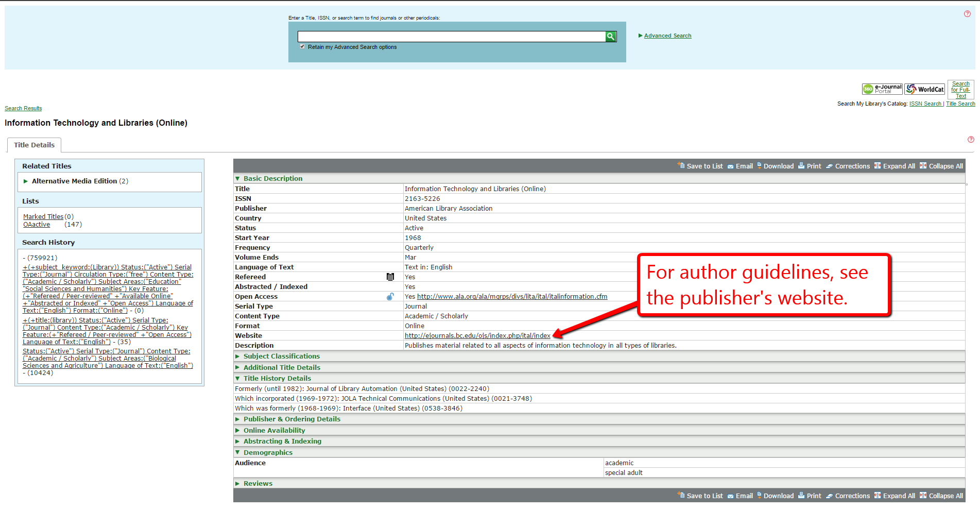Screen dimensions: 980x510
Task: Click top toolbar Email
Action: click(740, 166)
